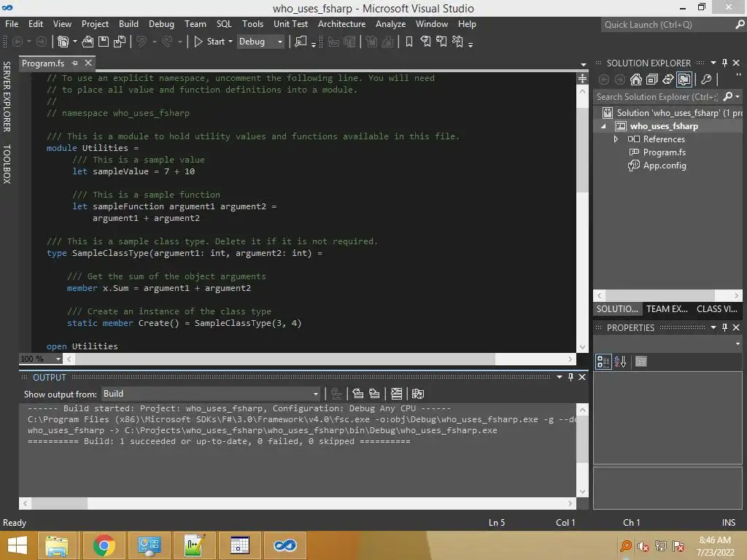The image size is (747, 560).
Task: Switch to the Team Explorer tab
Action: pos(667,309)
